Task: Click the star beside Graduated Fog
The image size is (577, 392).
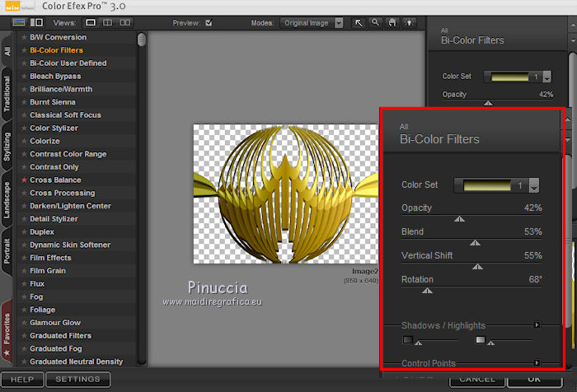Action: 24,348
